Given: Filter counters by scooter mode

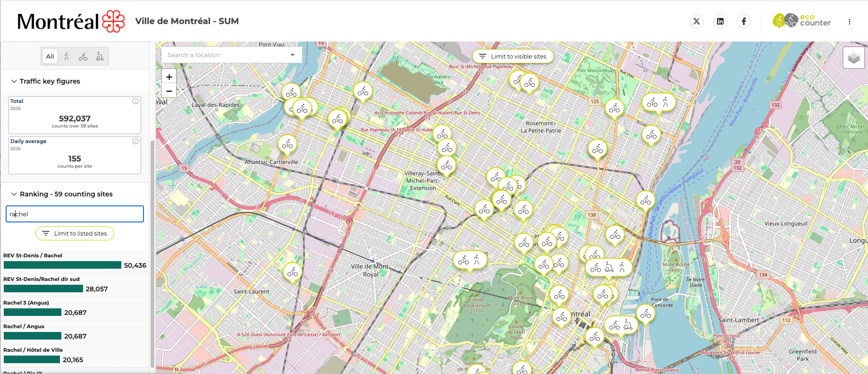Looking at the screenshot, I should click(x=100, y=57).
